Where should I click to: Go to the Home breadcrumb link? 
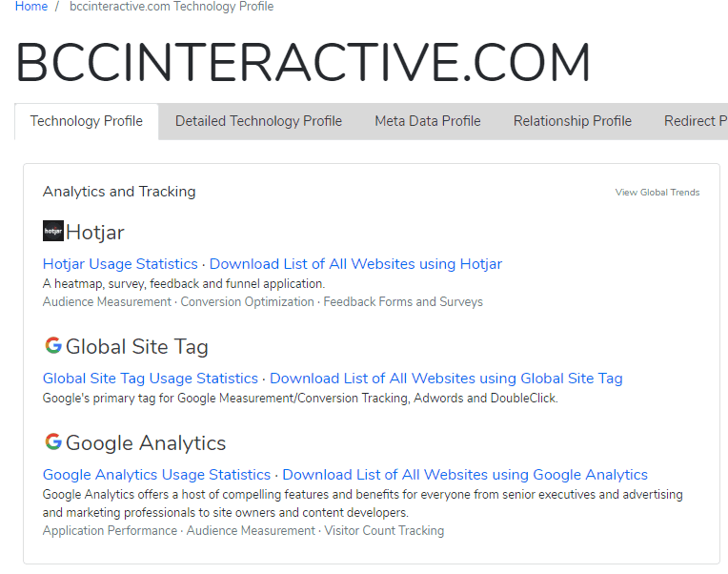[31, 7]
